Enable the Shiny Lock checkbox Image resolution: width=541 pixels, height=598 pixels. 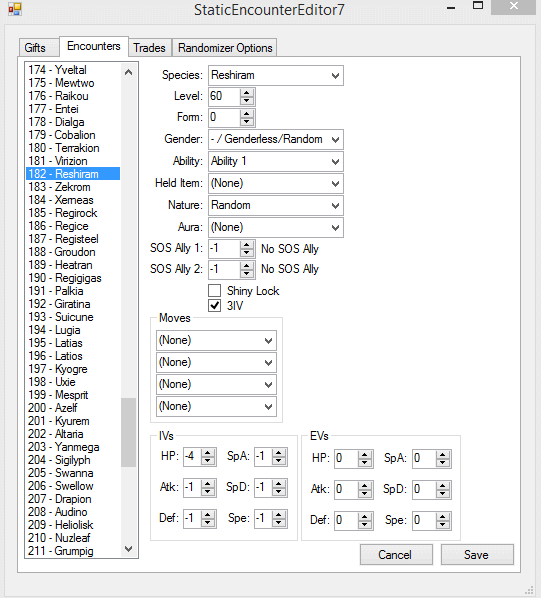(x=215, y=291)
